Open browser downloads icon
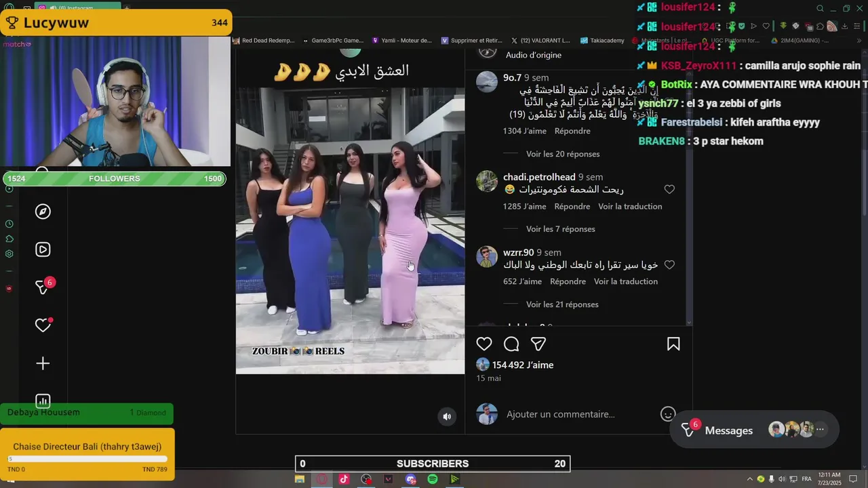 pos(844,26)
